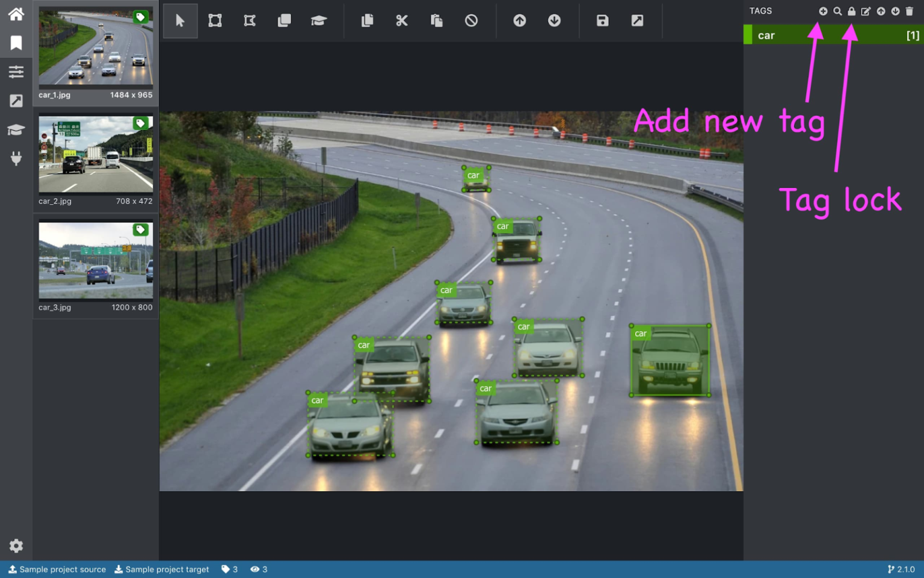
Task: Save the project with the disk icon
Action: pos(601,20)
